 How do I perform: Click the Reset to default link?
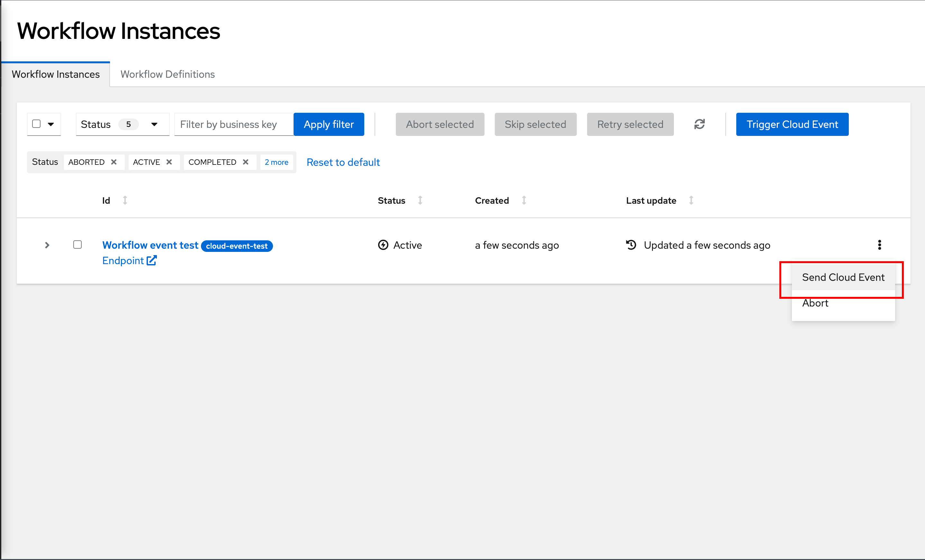point(343,162)
